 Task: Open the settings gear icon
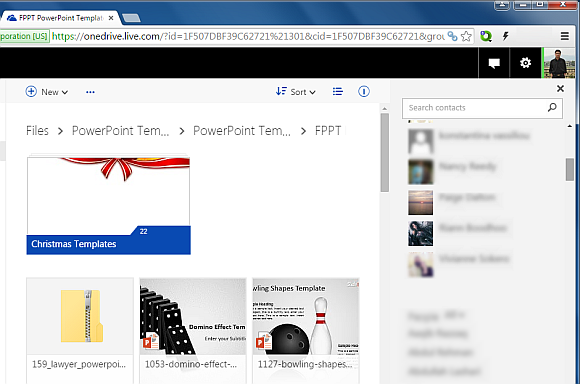525,63
